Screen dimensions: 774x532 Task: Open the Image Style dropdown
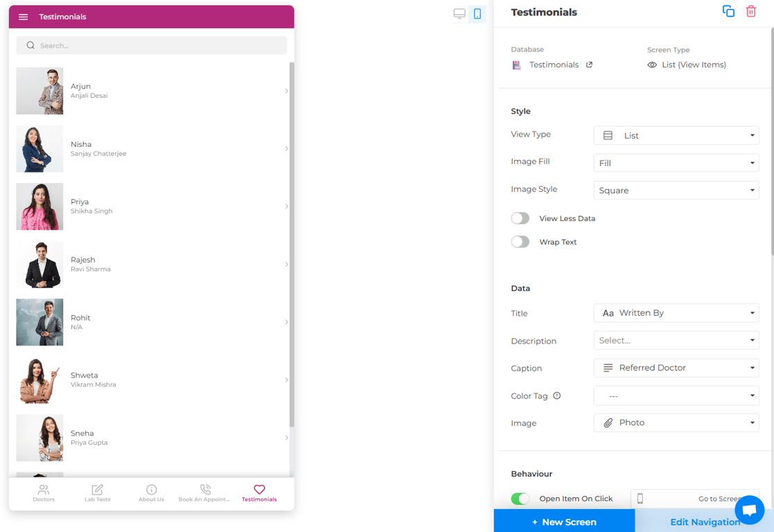(x=676, y=190)
